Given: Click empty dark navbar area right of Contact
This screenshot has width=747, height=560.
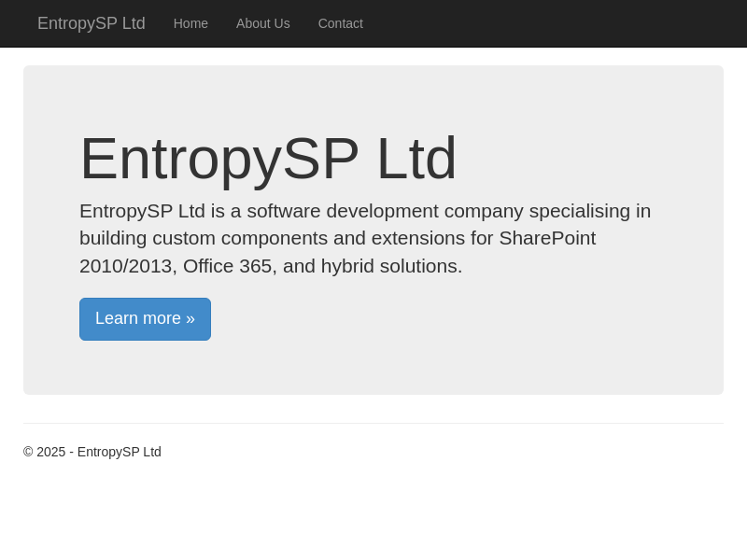Looking at the screenshot, I should tap(560, 23).
